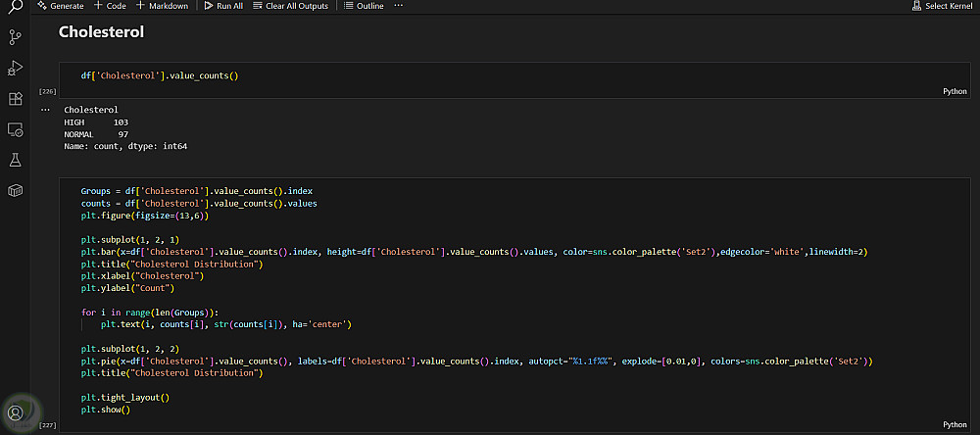Open the Remote Explorer view

[x=15, y=128]
